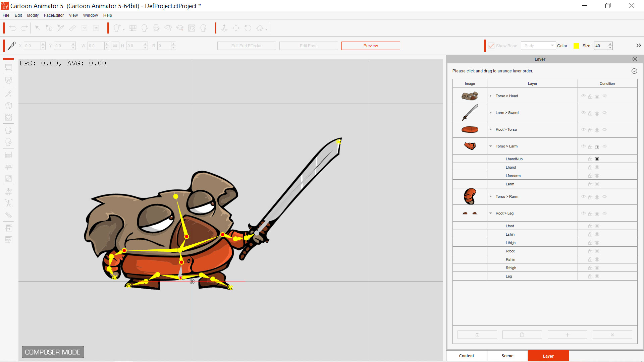This screenshot has height=362, width=644.
Task: Click the chain link tool icon
Action: pyautogui.click(x=72, y=28)
